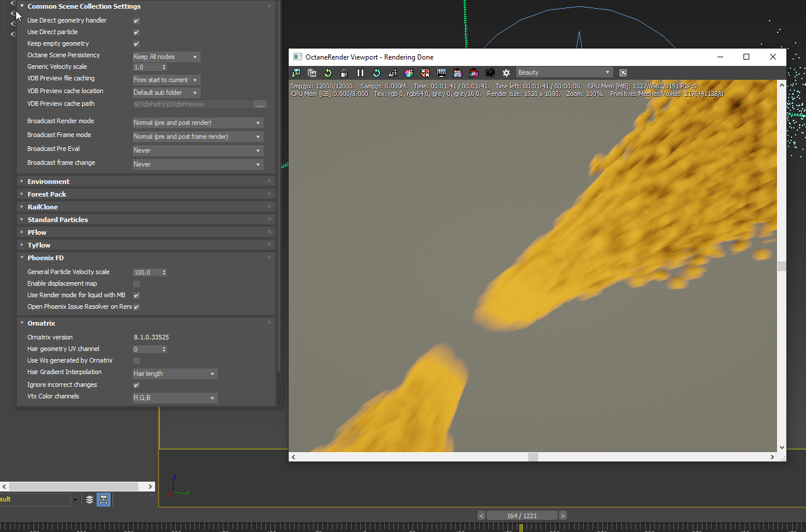The width and height of the screenshot is (806, 532).
Task: Collapse the Phoenix FD rollout
Action: pyautogui.click(x=22, y=257)
